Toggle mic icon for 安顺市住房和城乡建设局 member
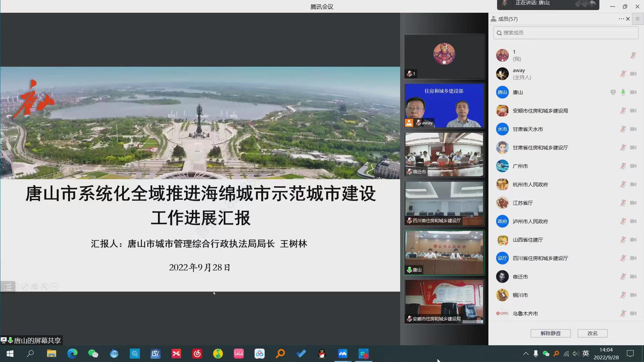This screenshot has width=644, height=362. [x=623, y=111]
